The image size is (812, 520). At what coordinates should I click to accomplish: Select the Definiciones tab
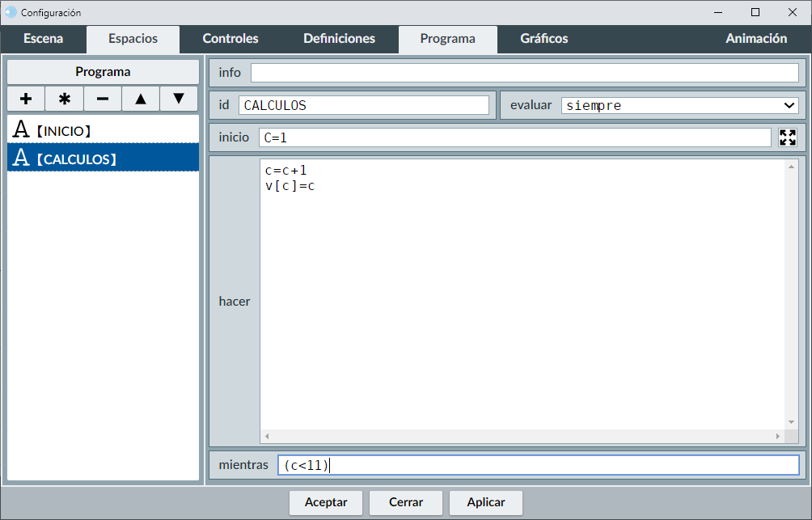click(339, 39)
